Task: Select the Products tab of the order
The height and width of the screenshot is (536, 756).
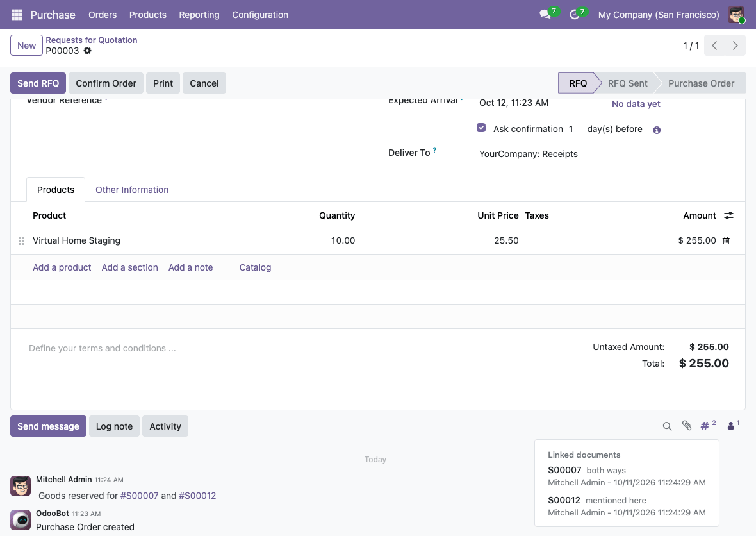Action: (x=56, y=190)
